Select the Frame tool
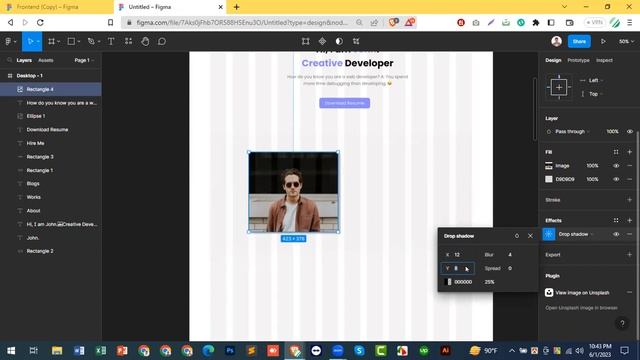This screenshot has height=360, width=640. click(x=51, y=41)
